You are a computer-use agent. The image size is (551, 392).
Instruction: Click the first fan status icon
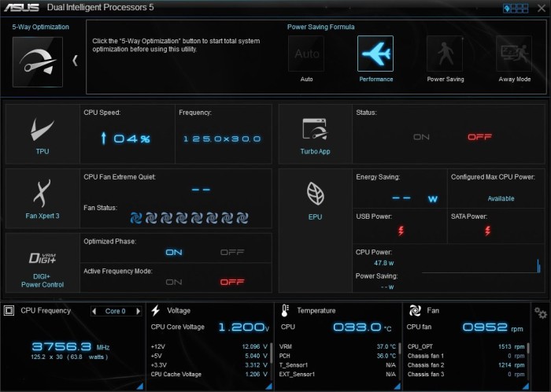pyautogui.click(x=136, y=218)
